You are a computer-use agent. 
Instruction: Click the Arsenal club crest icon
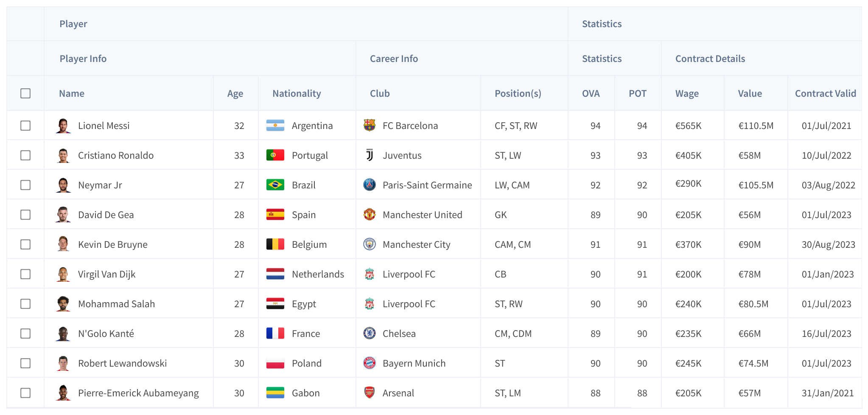pyautogui.click(x=370, y=393)
